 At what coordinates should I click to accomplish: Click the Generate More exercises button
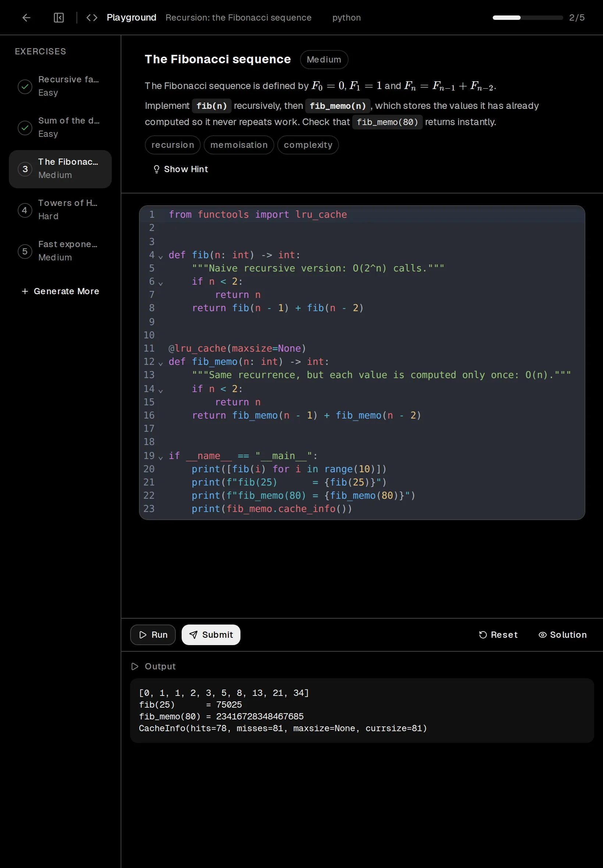point(60,291)
